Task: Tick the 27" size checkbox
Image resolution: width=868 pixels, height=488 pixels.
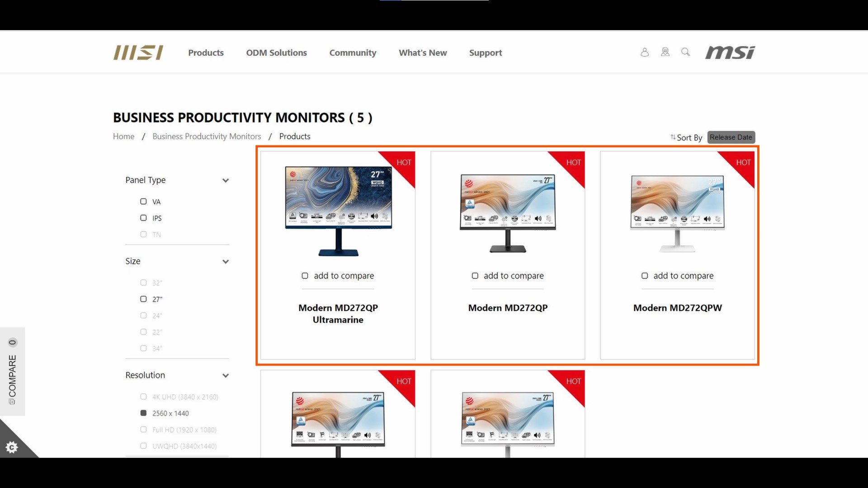Action: coord(143,299)
